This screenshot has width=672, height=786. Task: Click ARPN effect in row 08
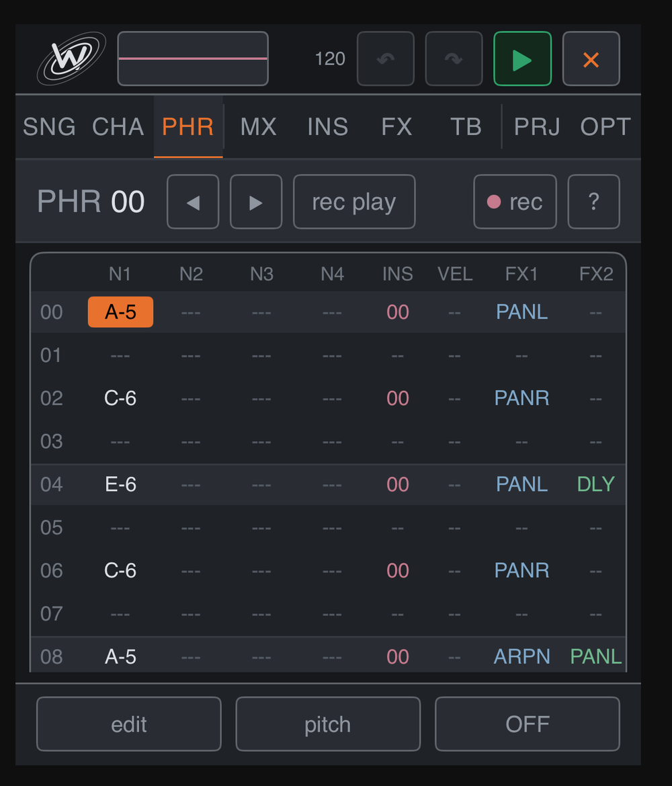[x=521, y=657]
